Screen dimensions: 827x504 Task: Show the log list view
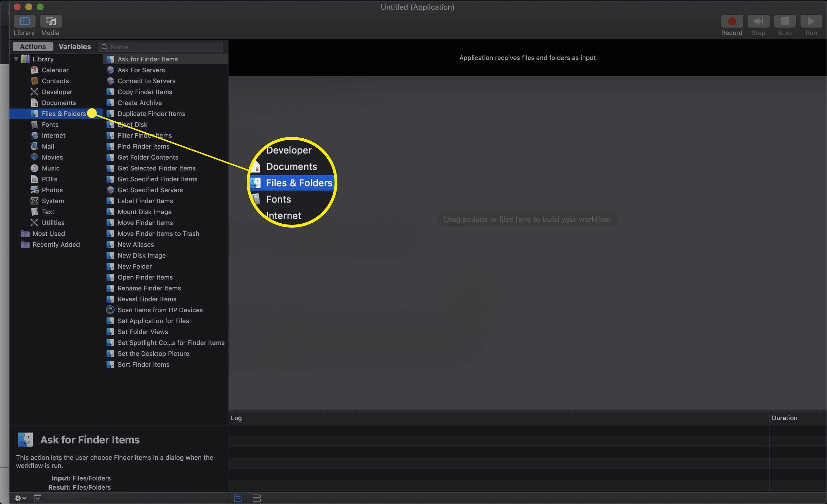[x=238, y=498]
